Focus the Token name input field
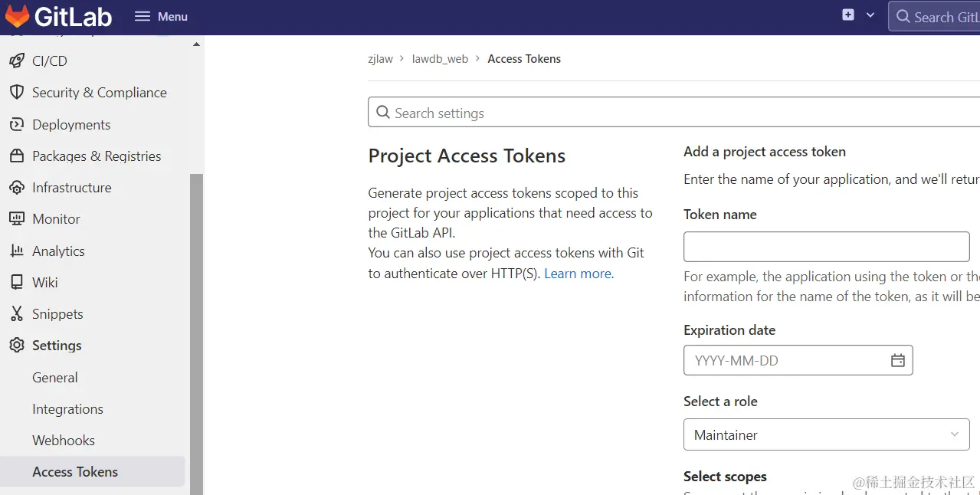This screenshot has height=495, width=980. click(826, 247)
